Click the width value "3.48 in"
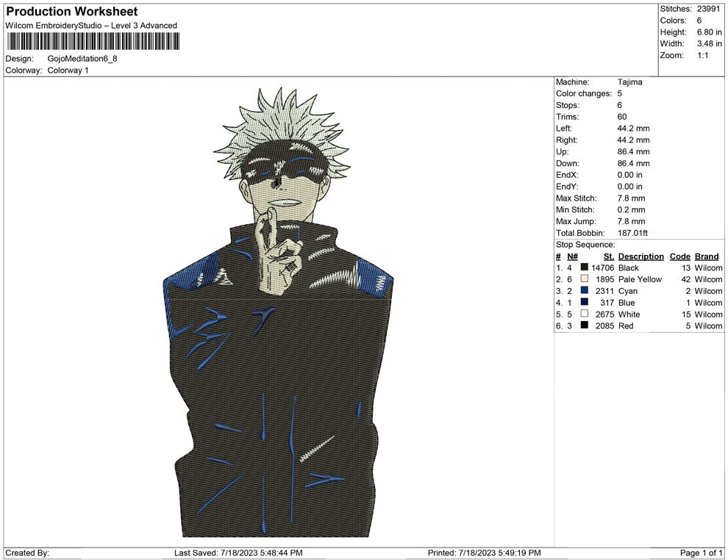Image resolution: width=728 pixels, height=560 pixels. pyautogui.click(x=709, y=43)
